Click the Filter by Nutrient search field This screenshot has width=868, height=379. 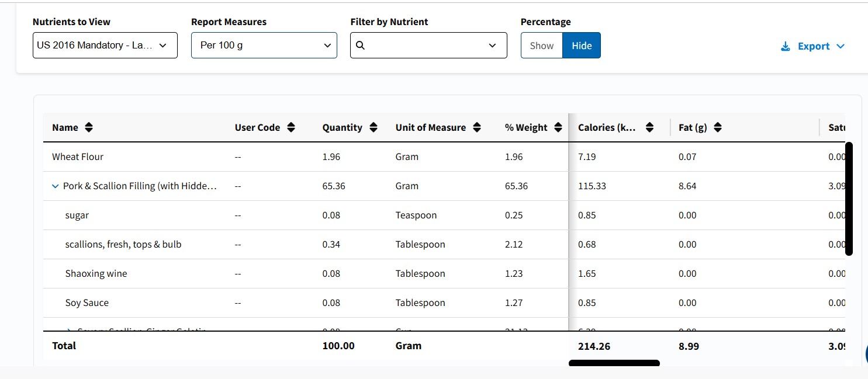pyautogui.click(x=428, y=45)
